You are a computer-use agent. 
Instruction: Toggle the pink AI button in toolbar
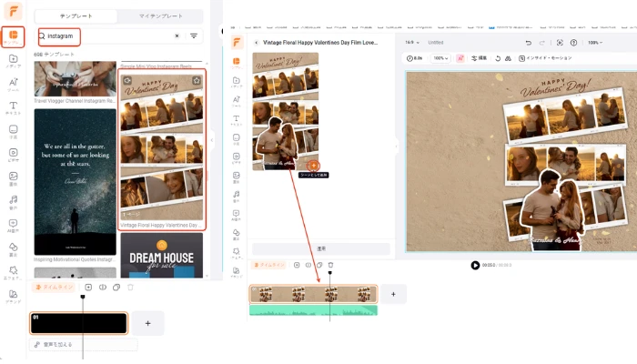point(461,58)
